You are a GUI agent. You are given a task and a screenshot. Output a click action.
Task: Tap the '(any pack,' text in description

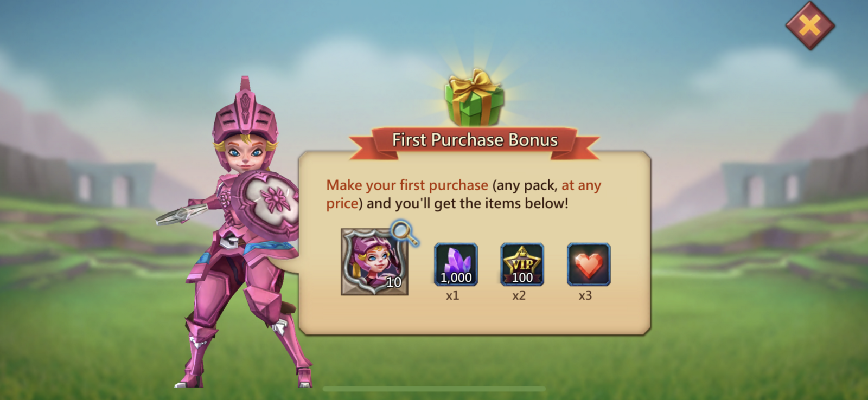pos(525,185)
